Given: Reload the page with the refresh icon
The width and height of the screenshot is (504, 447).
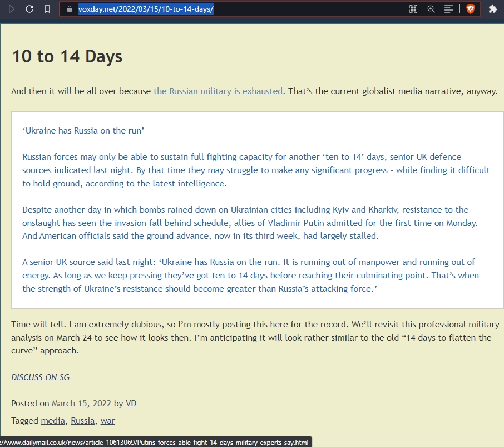Looking at the screenshot, I should [29, 9].
